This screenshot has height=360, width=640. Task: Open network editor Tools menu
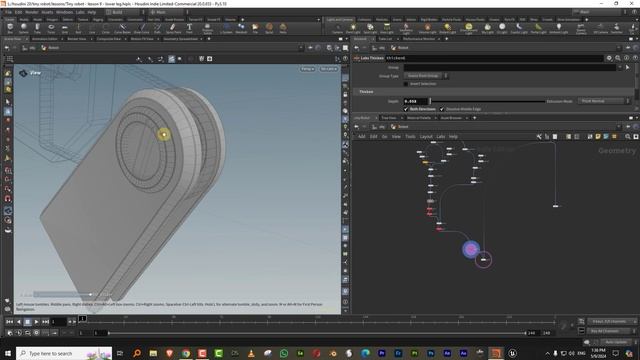point(410,137)
